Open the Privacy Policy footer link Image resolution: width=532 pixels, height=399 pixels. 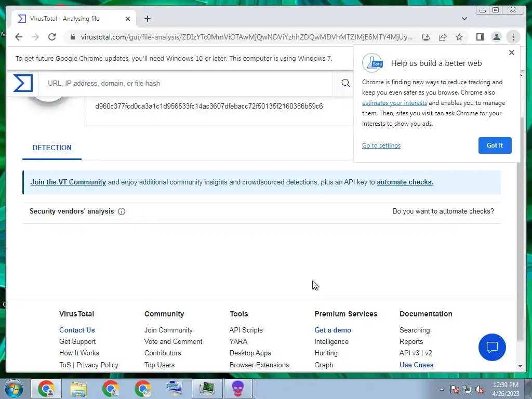pos(97,365)
